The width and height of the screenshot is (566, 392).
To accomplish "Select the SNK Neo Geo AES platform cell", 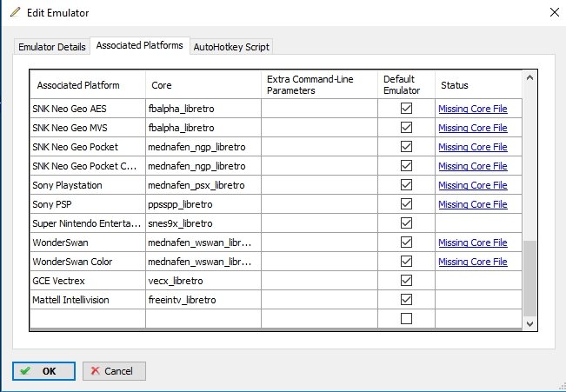I will (88, 109).
